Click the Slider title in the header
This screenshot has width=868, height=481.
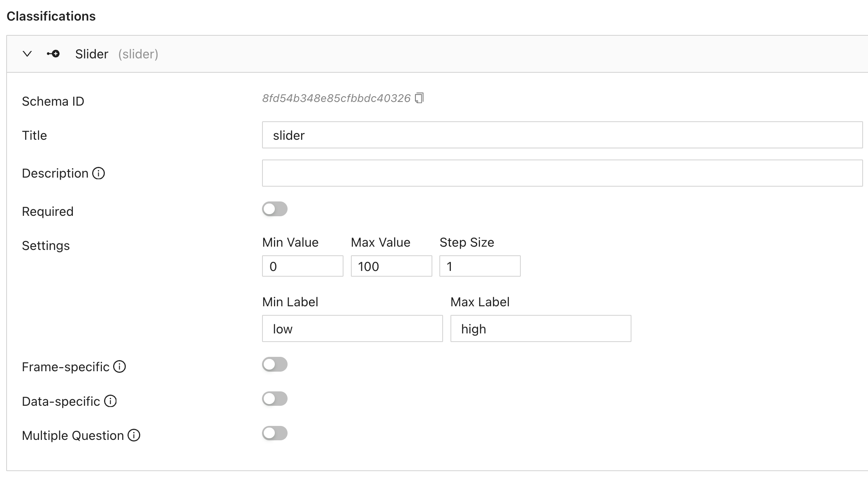[x=92, y=54]
